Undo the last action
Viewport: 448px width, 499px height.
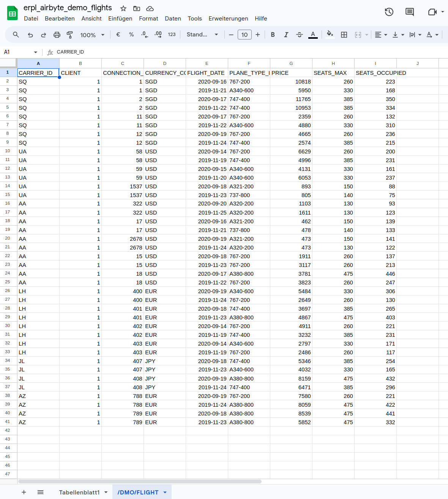pyautogui.click(x=30, y=35)
